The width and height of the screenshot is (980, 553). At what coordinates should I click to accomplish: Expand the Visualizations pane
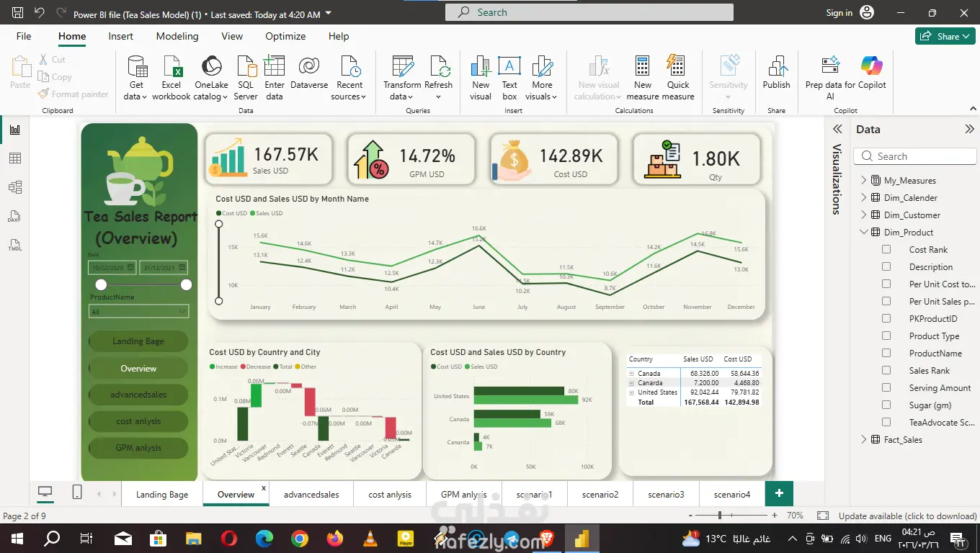(x=837, y=130)
